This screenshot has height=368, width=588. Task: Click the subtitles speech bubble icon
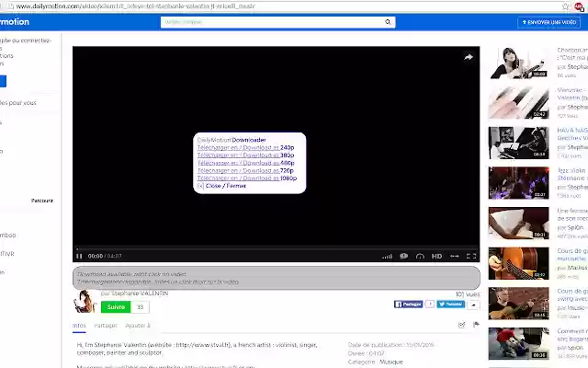coord(403,256)
